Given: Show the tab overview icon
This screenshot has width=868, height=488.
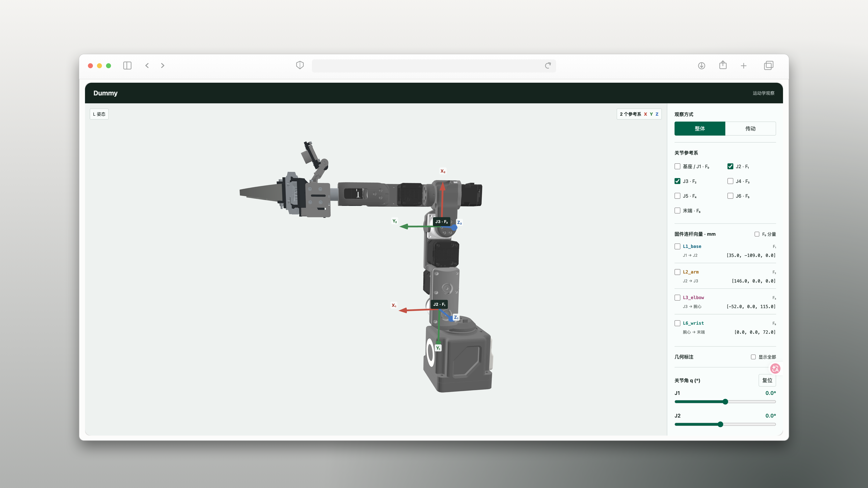Looking at the screenshot, I should pos(769,65).
